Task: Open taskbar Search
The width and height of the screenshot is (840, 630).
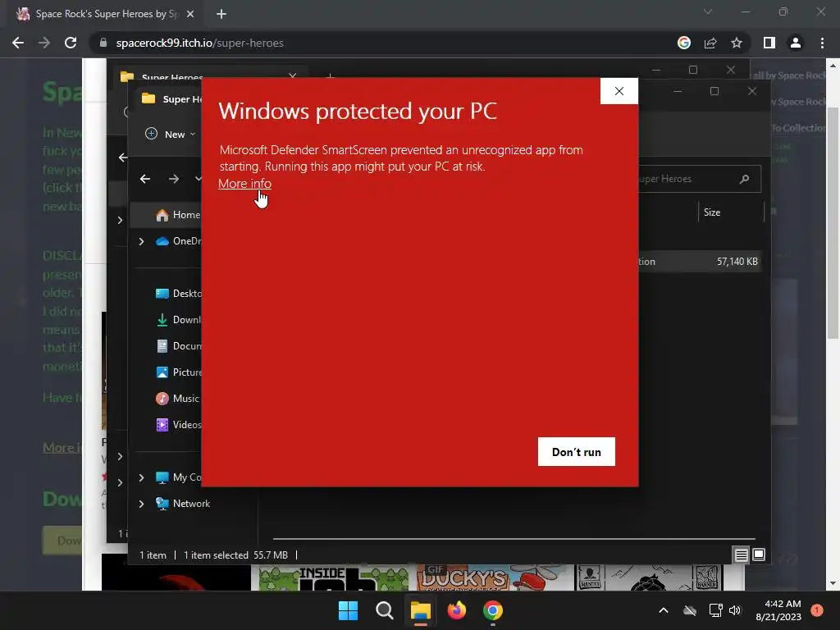Action: pos(384,610)
